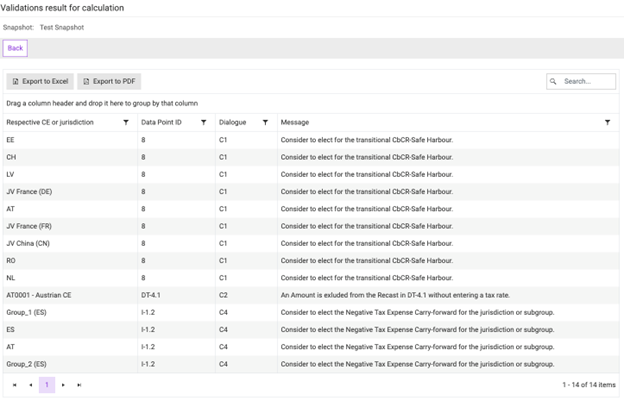The height and width of the screenshot is (407, 624).
Task: Sort by the Data Point ID header
Action: [162, 122]
